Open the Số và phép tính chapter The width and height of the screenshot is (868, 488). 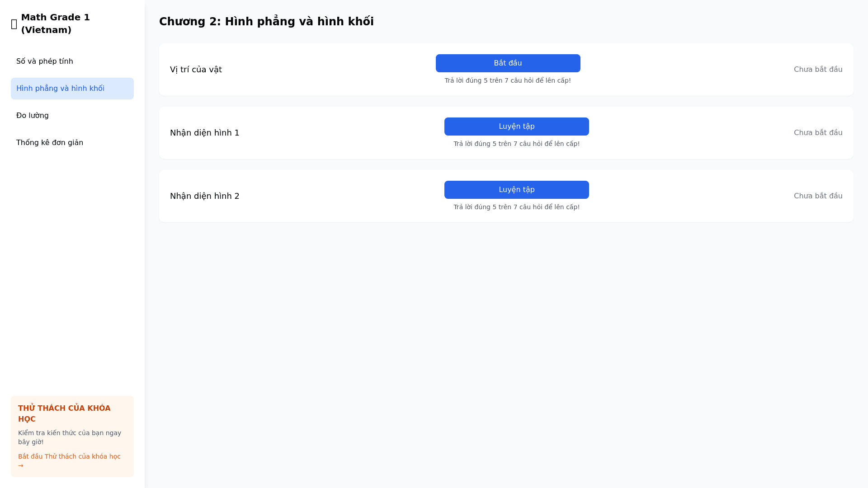click(45, 61)
